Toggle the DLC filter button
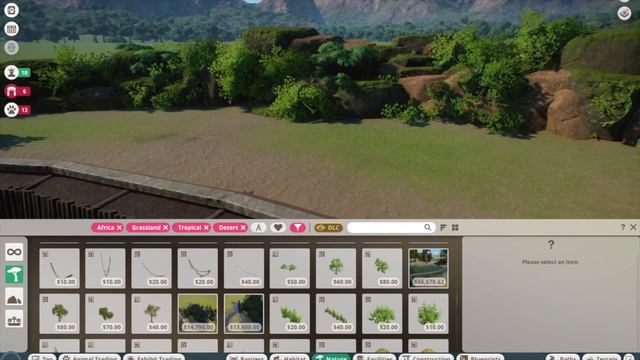The width and height of the screenshot is (640, 360). point(329,227)
